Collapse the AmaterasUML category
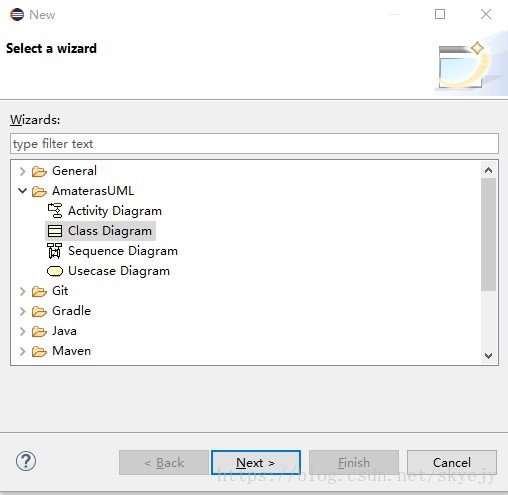 pos(22,191)
